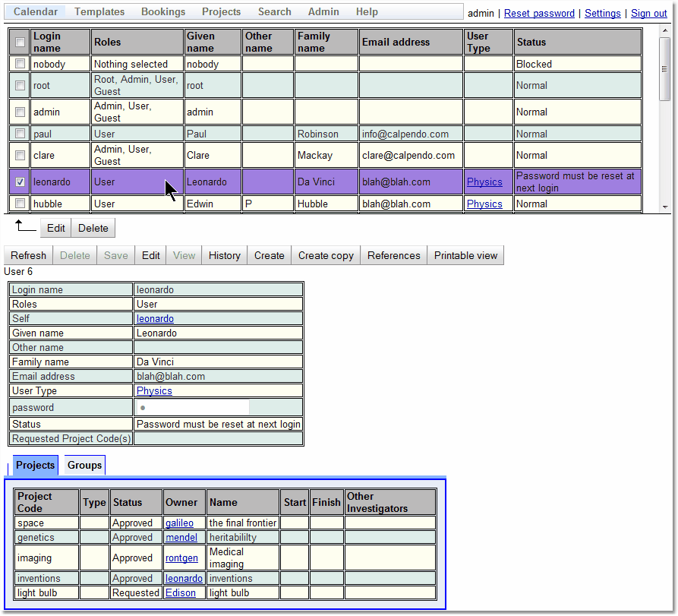Uncheck the leonardo row checkbox
Viewport: 678px width, 616px height.
(x=20, y=182)
